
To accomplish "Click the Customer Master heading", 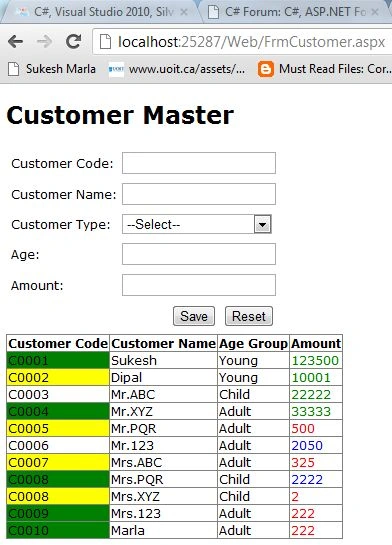I will pyautogui.click(x=120, y=115).
